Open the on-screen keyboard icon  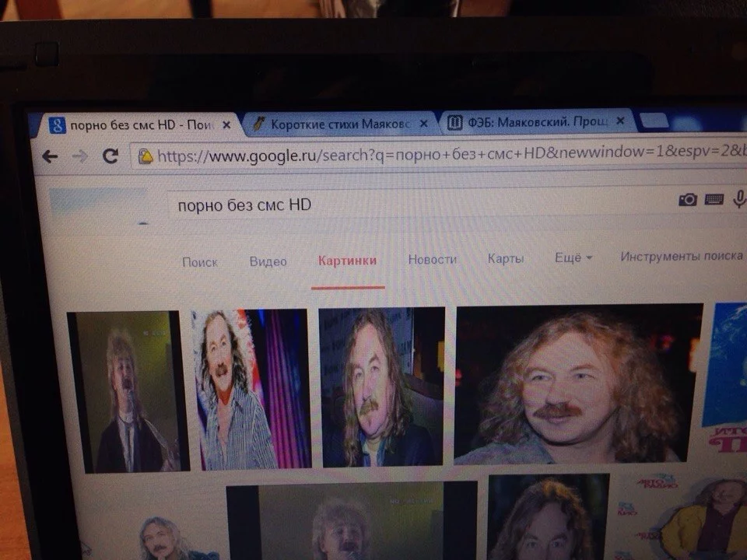coord(714,199)
